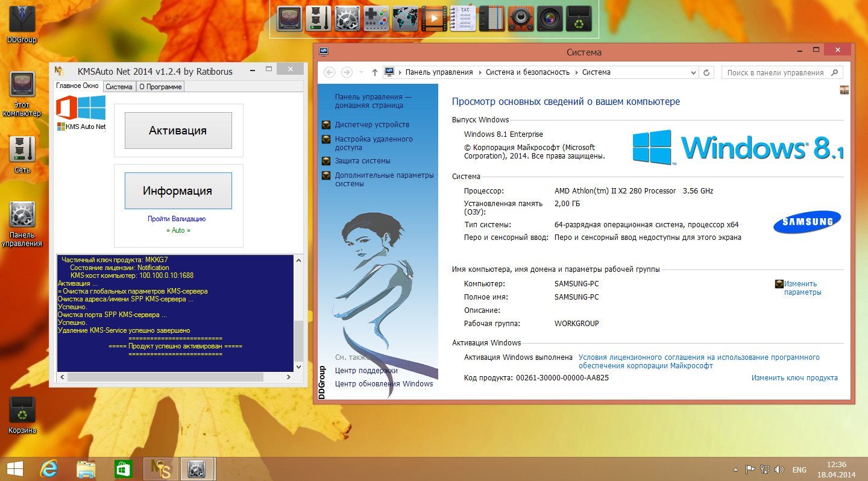
Task: Click Система и безопасность breadcrumb
Action: (x=527, y=72)
